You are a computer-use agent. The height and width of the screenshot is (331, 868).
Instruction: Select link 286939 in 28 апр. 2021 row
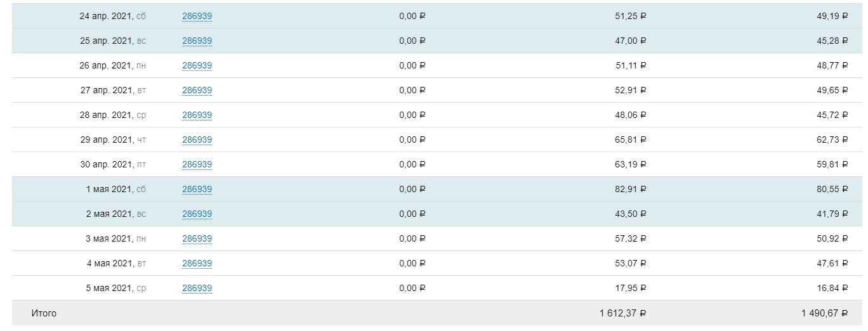[197, 115]
